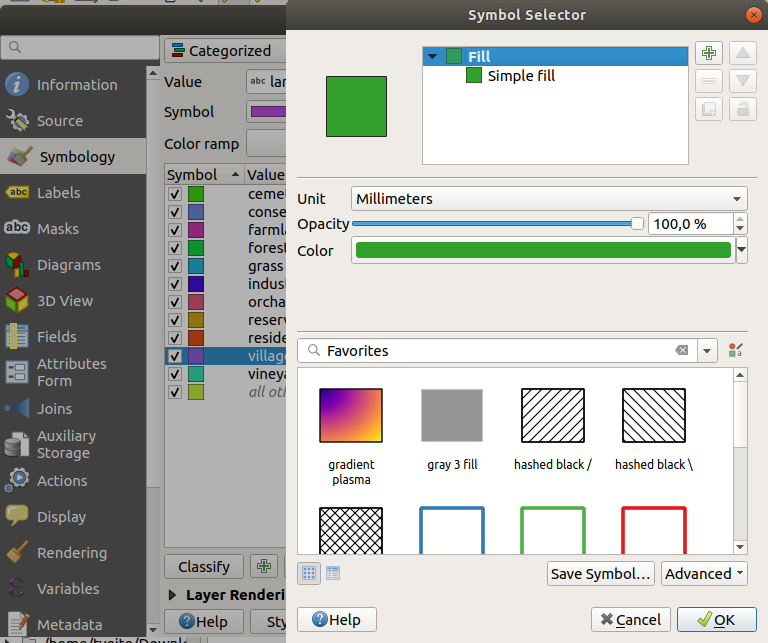
Task: Switch symbol list to list view
Action: pos(333,573)
